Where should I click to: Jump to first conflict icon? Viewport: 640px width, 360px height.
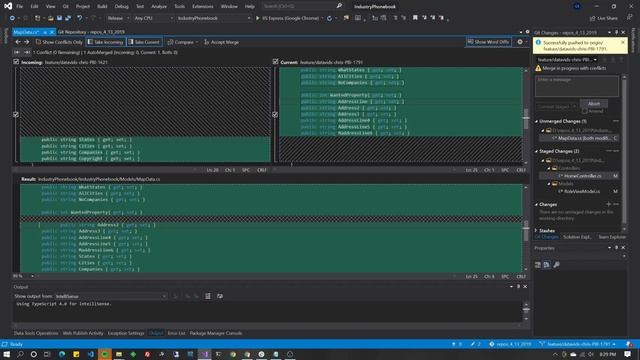click(x=17, y=52)
